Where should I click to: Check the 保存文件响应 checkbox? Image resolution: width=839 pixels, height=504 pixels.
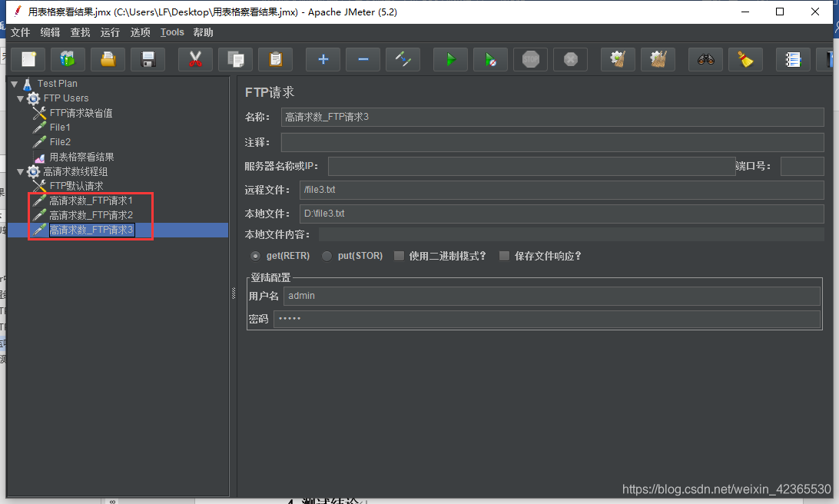pos(504,255)
